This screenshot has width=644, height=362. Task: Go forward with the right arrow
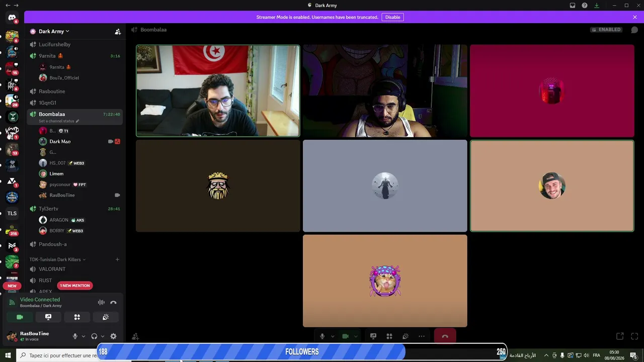[16, 5]
